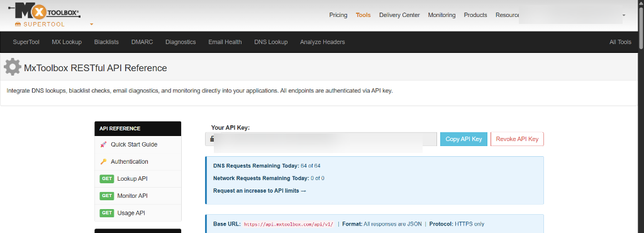This screenshot has width=644, height=233.
Task: Click the Copy API Key button
Action: tap(464, 139)
